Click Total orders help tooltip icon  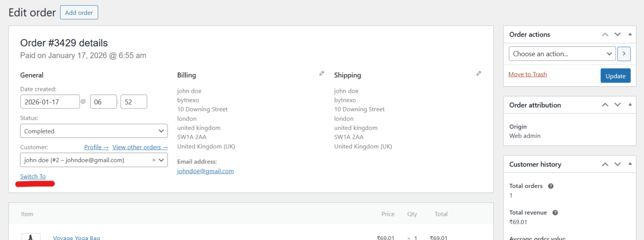pos(551,186)
